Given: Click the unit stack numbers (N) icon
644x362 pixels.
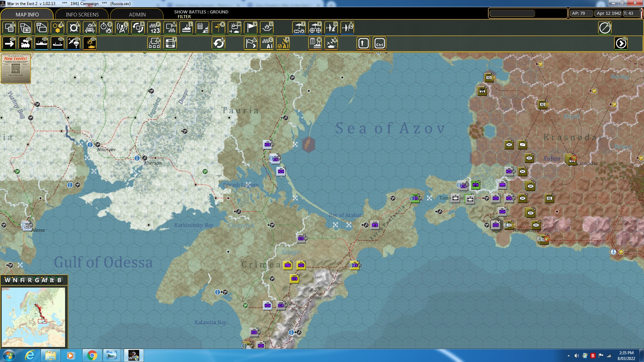Looking at the screenshot, I should pyautogui.click(x=170, y=28).
